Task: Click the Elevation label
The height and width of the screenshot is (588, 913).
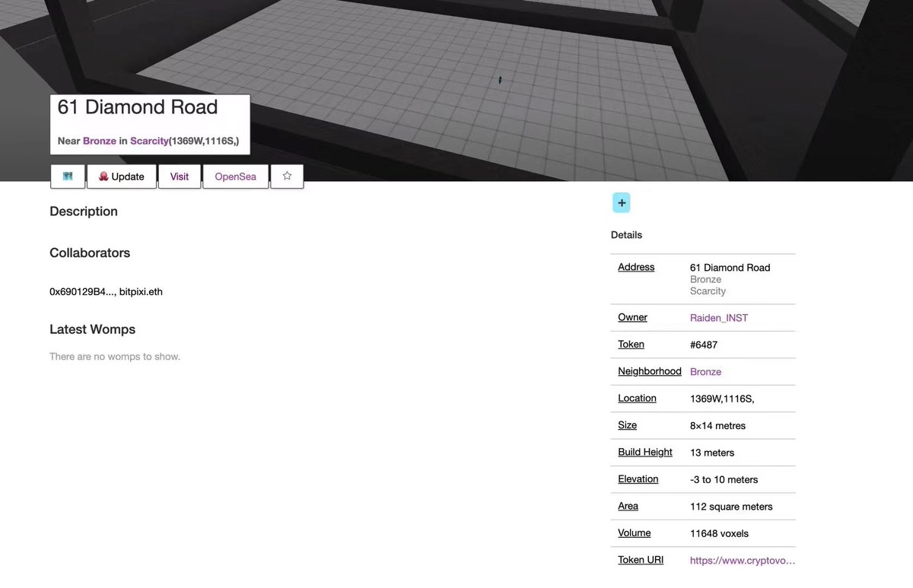Action: [638, 479]
